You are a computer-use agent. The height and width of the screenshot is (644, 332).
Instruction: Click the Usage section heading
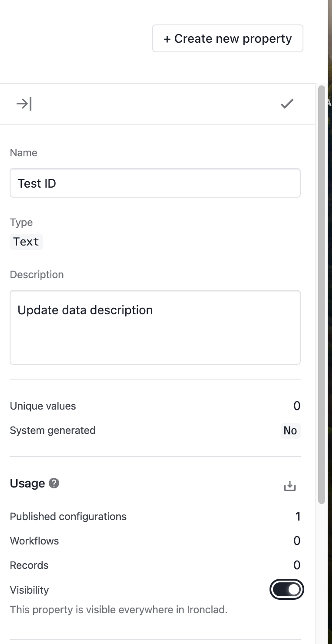coord(27,483)
